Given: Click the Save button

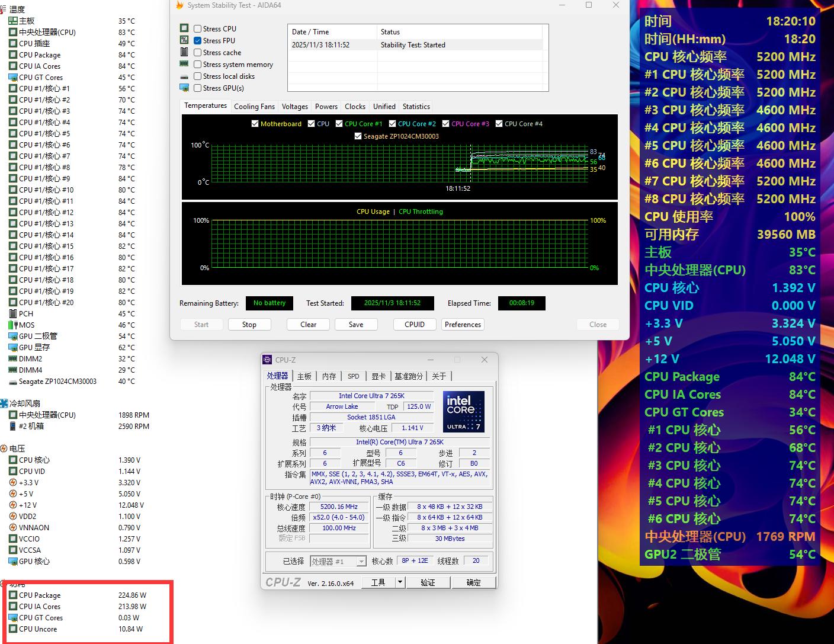Looking at the screenshot, I should [x=356, y=325].
